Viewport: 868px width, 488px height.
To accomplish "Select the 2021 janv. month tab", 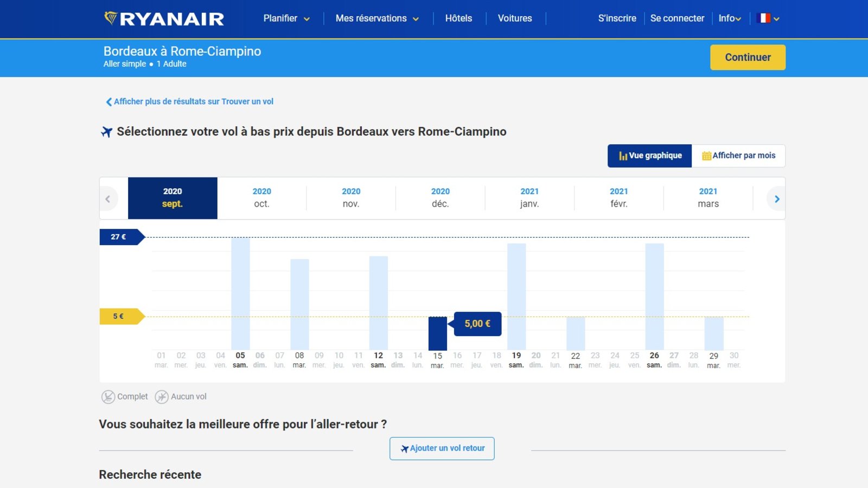I will pyautogui.click(x=529, y=198).
